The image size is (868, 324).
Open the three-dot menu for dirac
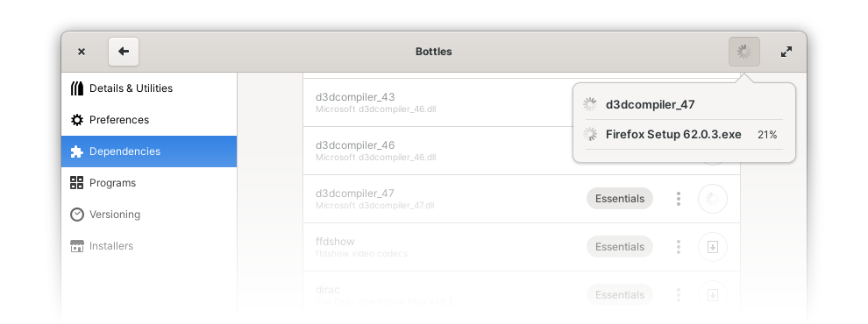[x=679, y=295]
